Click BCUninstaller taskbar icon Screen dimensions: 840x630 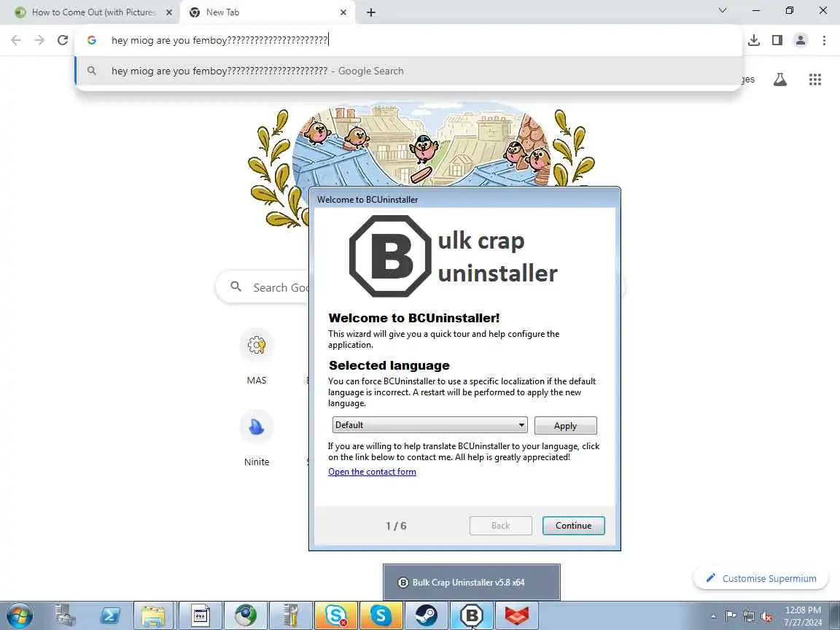click(x=472, y=615)
